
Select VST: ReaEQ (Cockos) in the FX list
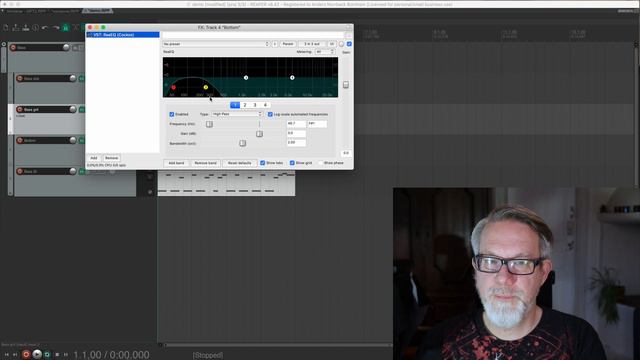(x=123, y=35)
